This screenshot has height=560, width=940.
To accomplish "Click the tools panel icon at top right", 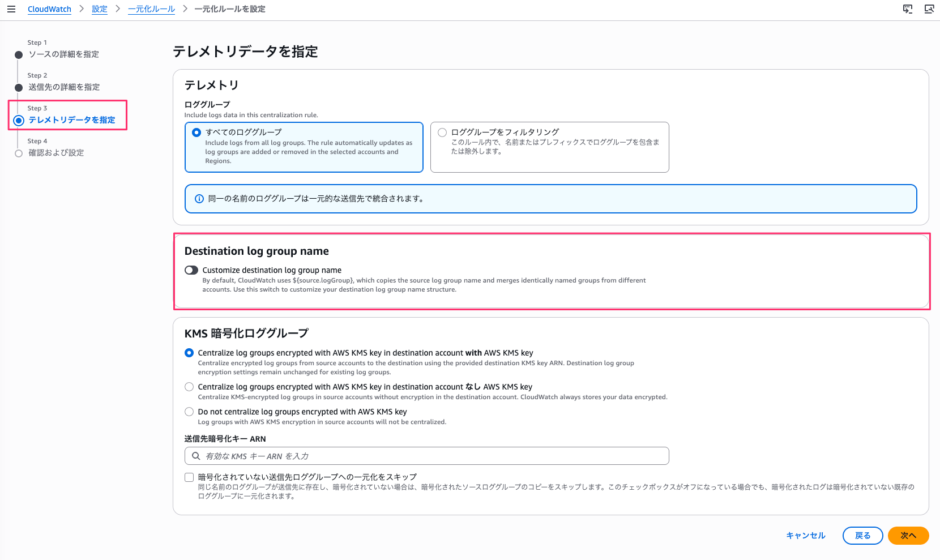I will [929, 9].
